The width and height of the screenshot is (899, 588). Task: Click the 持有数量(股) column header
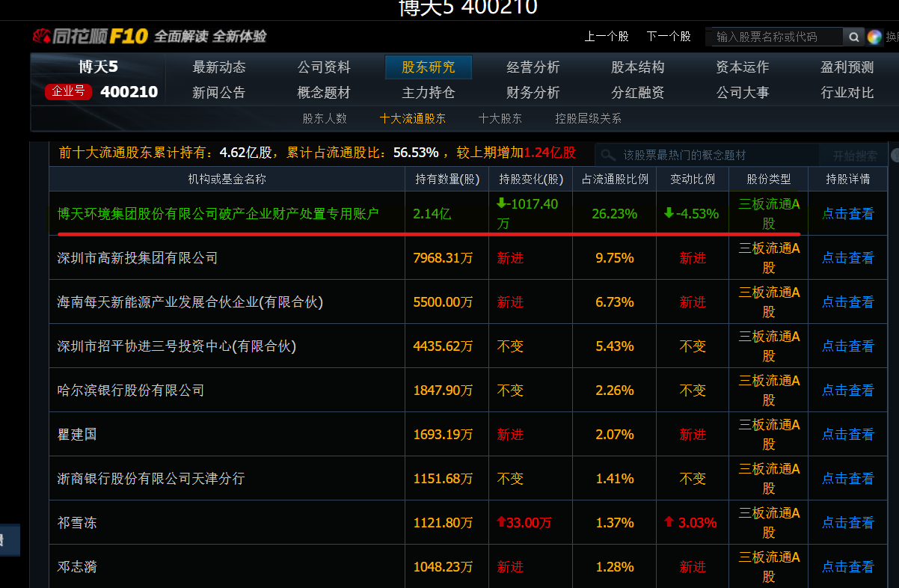447,180
